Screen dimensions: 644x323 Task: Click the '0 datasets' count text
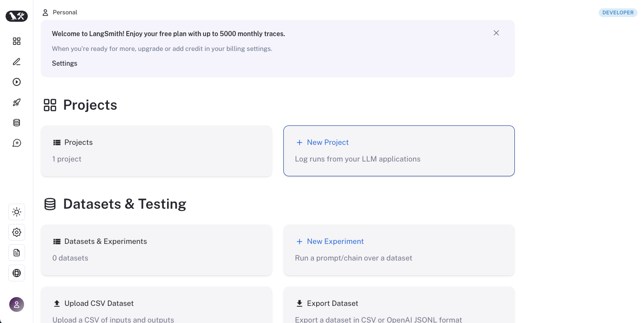point(70,258)
